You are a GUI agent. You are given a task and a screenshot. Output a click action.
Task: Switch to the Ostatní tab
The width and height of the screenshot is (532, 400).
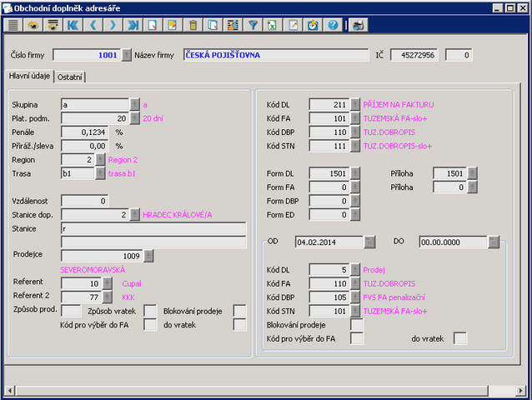(71, 77)
